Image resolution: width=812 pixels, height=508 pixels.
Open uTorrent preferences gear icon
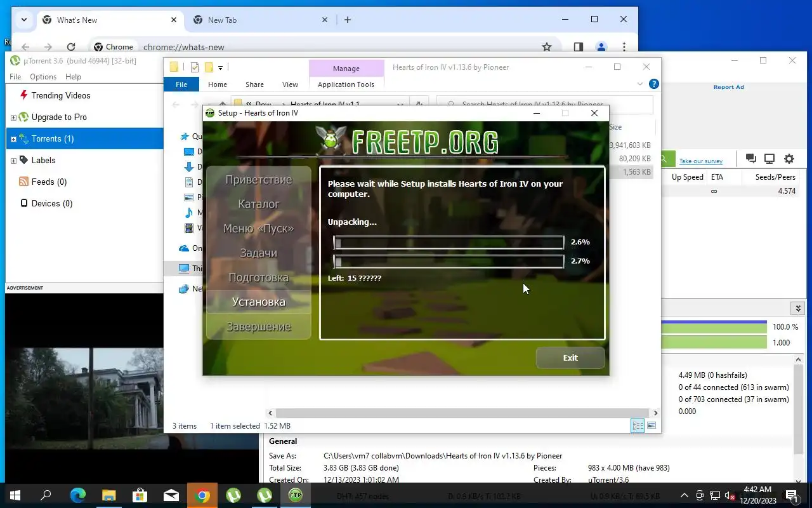[x=789, y=159]
